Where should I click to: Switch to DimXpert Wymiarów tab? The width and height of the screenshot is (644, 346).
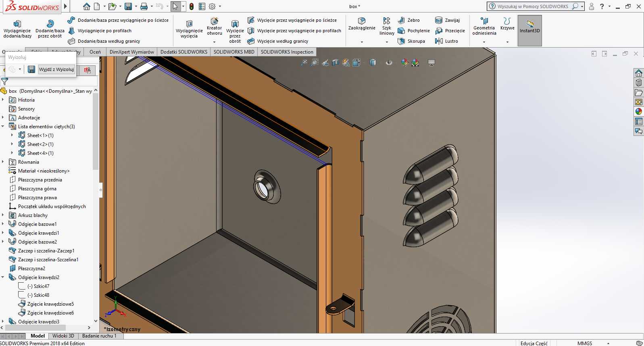(x=132, y=52)
